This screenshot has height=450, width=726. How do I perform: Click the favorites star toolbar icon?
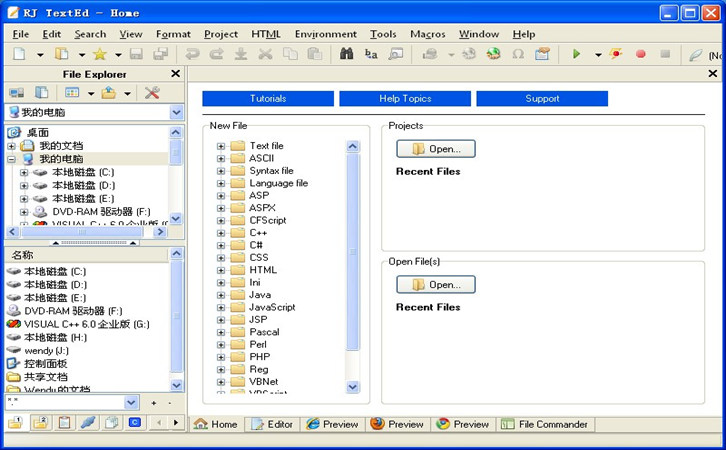click(99, 54)
